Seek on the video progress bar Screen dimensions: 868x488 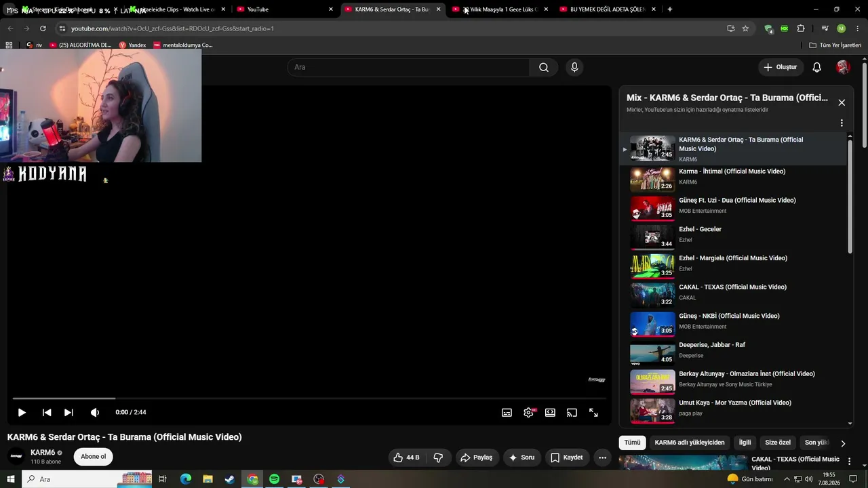tap(309, 399)
